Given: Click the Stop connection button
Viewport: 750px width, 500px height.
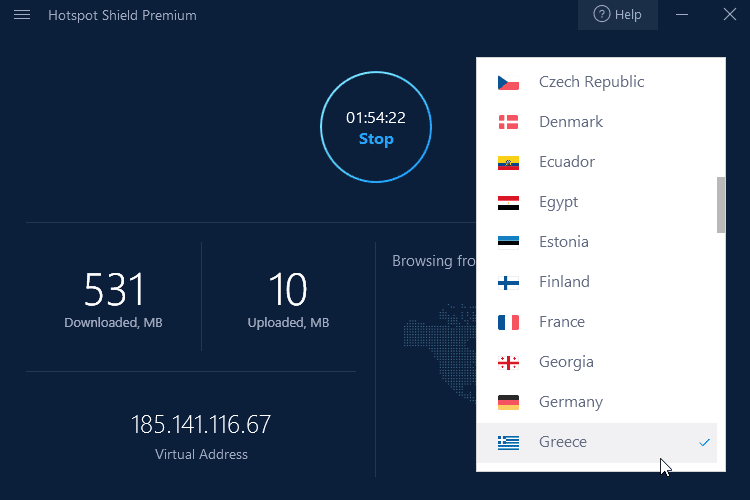Looking at the screenshot, I should pos(376,139).
